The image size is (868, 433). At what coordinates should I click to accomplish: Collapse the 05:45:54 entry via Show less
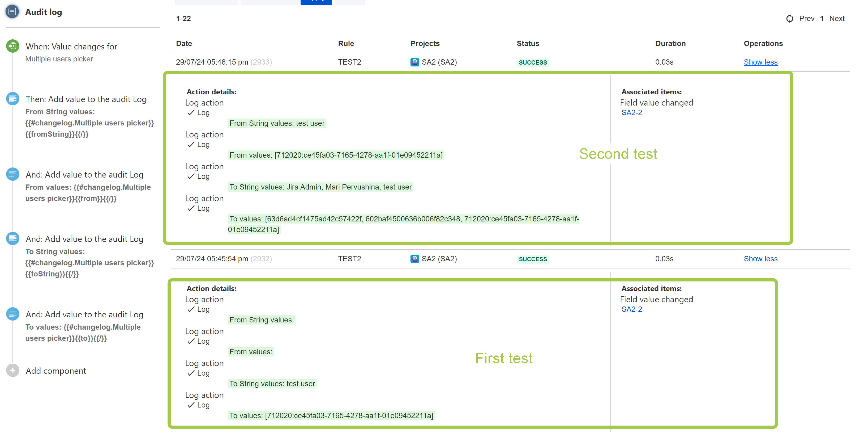click(x=760, y=259)
